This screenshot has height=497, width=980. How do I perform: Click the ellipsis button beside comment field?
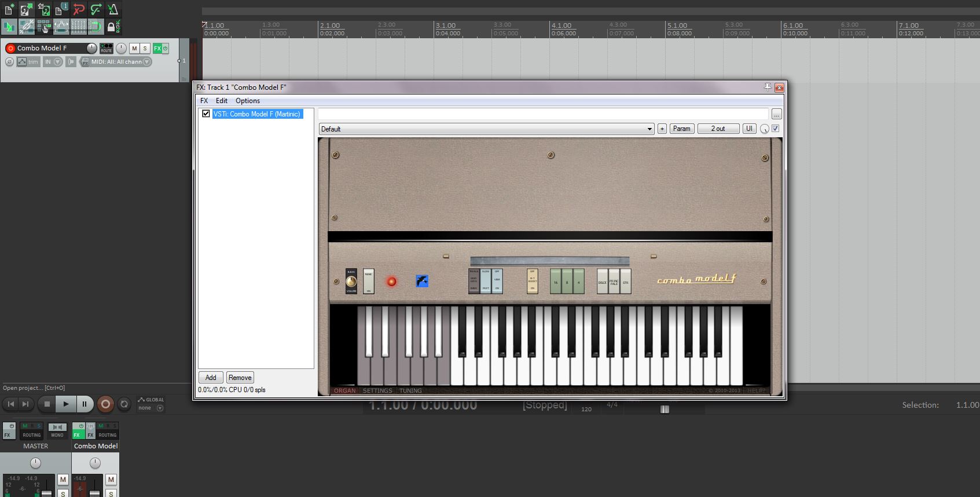[x=776, y=114]
